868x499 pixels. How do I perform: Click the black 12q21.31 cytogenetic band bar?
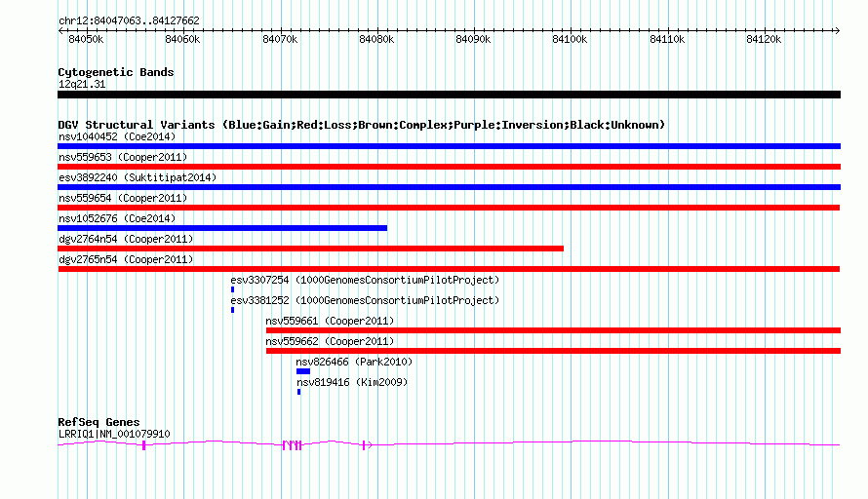449,95
